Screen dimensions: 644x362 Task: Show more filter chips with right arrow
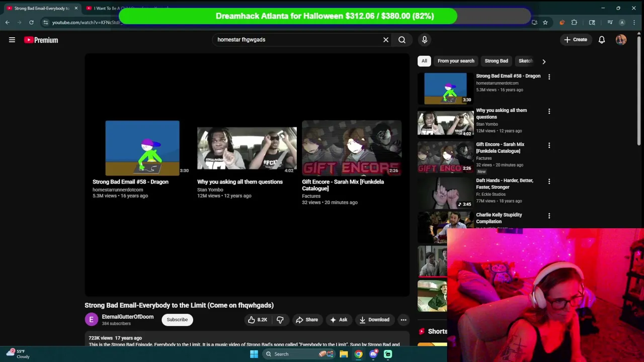[x=544, y=61]
